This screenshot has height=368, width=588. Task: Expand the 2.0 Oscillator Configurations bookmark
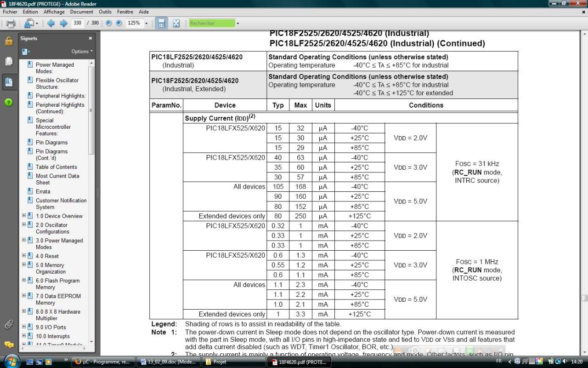pyautogui.click(x=24, y=224)
